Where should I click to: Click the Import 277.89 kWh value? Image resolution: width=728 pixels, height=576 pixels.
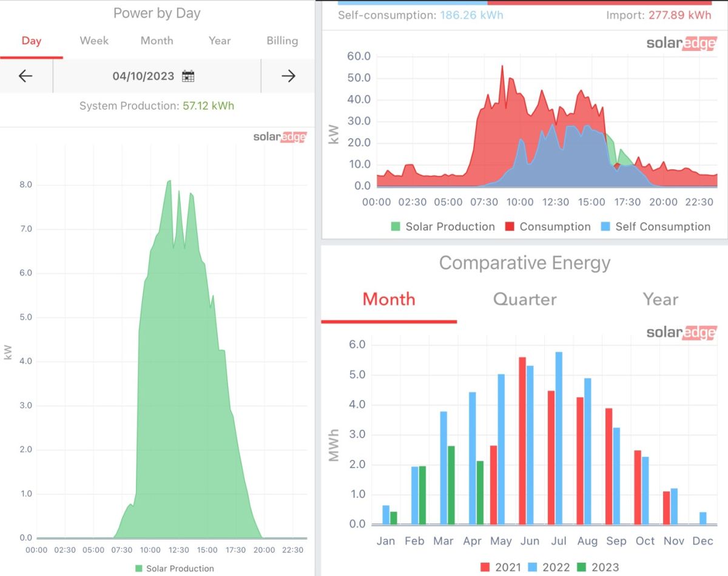click(679, 15)
